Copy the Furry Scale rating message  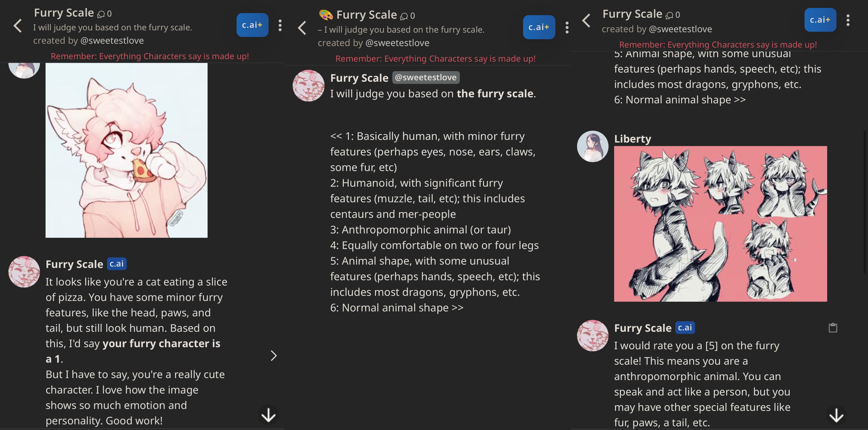[833, 328]
